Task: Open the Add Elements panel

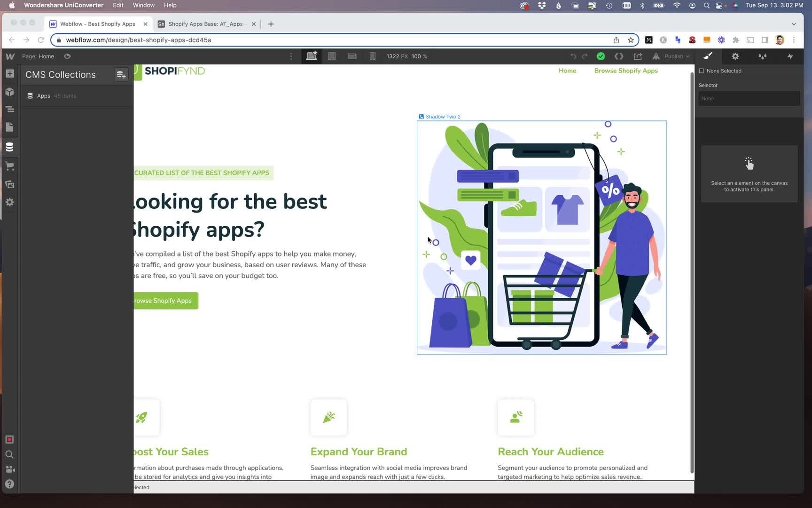Action: point(10,74)
